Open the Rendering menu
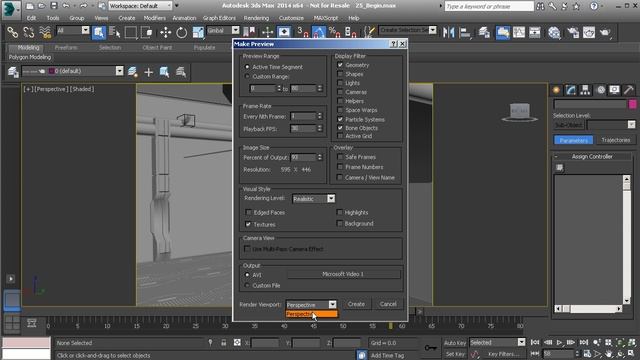The height and width of the screenshot is (360, 640). click(x=256, y=18)
